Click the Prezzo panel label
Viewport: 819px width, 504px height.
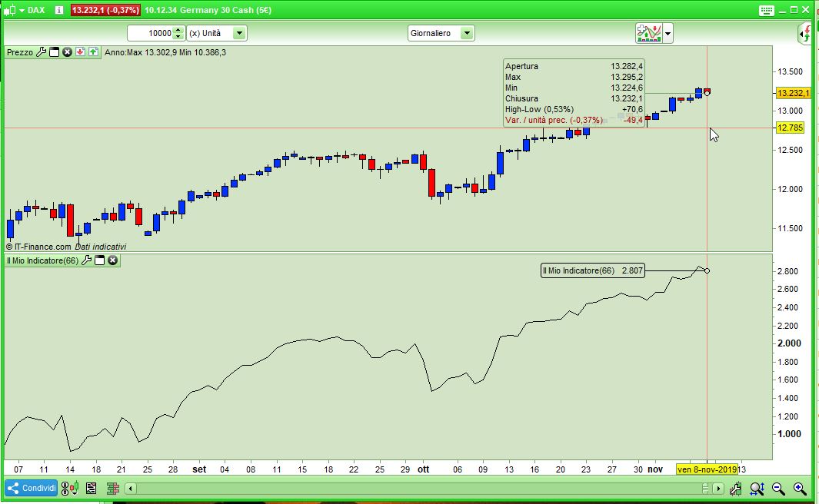pos(20,52)
